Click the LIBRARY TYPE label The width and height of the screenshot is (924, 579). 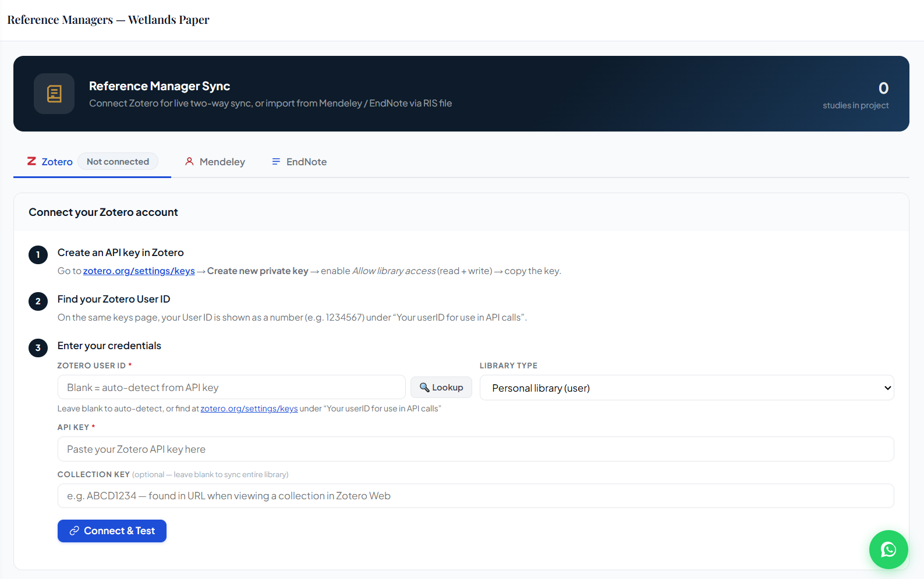point(508,365)
